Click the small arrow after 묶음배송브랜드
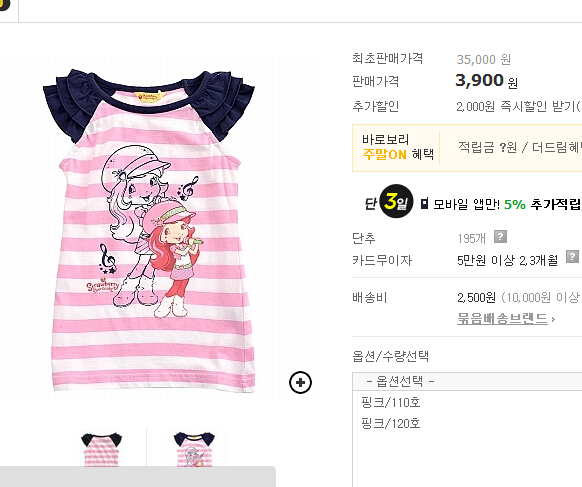The height and width of the screenshot is (487, 582). tap(553, 319)
